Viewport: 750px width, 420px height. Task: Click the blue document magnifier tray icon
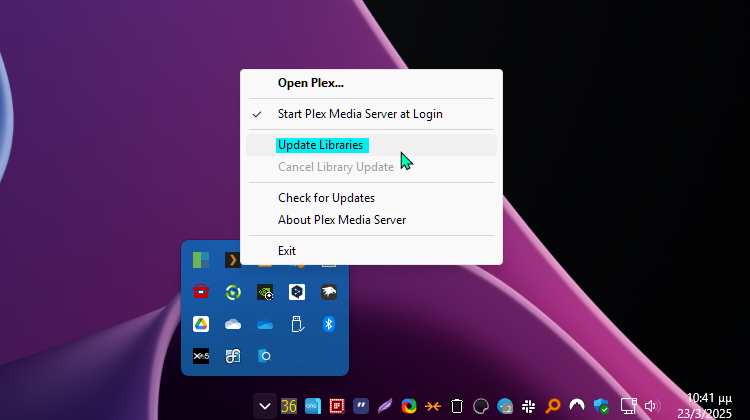[265, 356]
